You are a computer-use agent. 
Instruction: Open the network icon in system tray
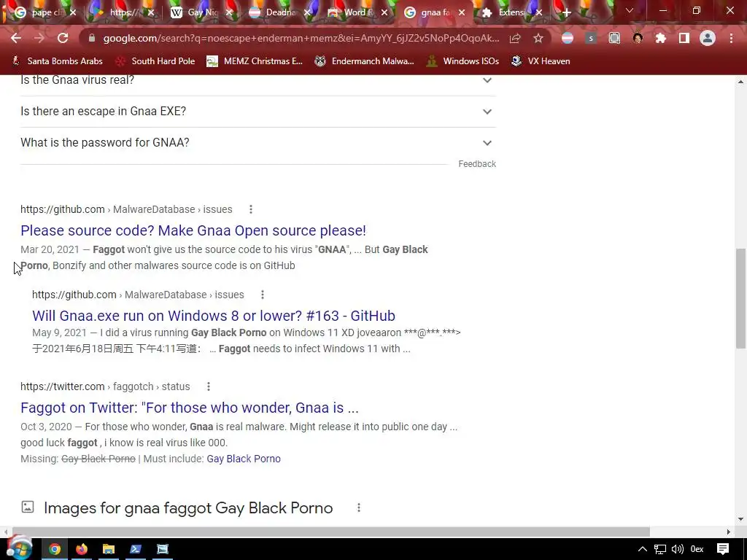tap(659, 549)
